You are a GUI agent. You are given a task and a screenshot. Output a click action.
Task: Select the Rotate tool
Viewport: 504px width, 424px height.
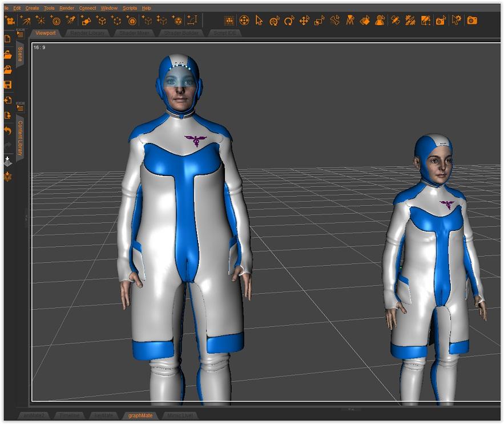pyautogui.click(x=289, y=21)
